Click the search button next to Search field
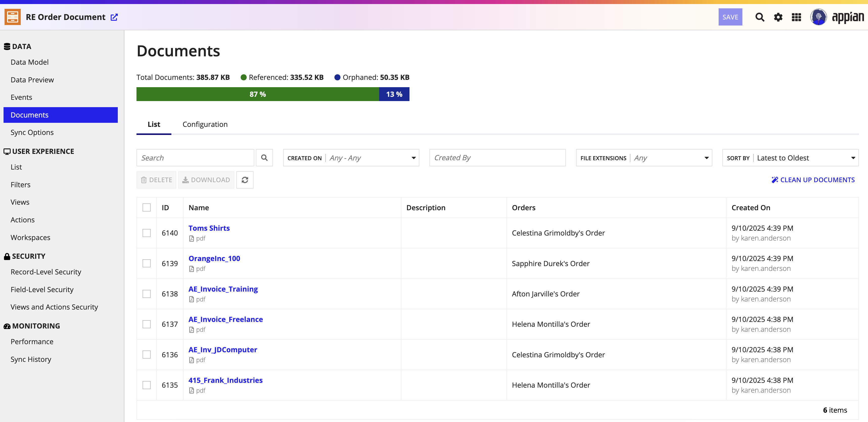 point(264,158)
